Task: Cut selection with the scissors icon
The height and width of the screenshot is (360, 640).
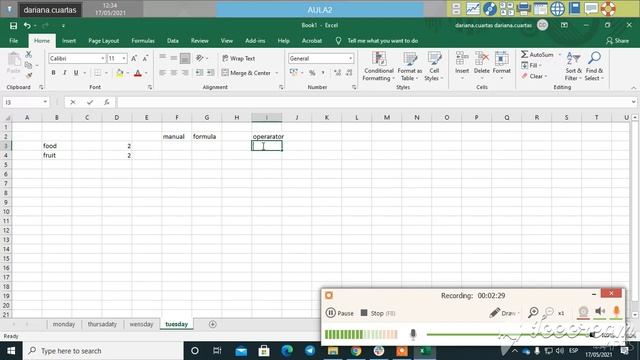Action: 28,54
